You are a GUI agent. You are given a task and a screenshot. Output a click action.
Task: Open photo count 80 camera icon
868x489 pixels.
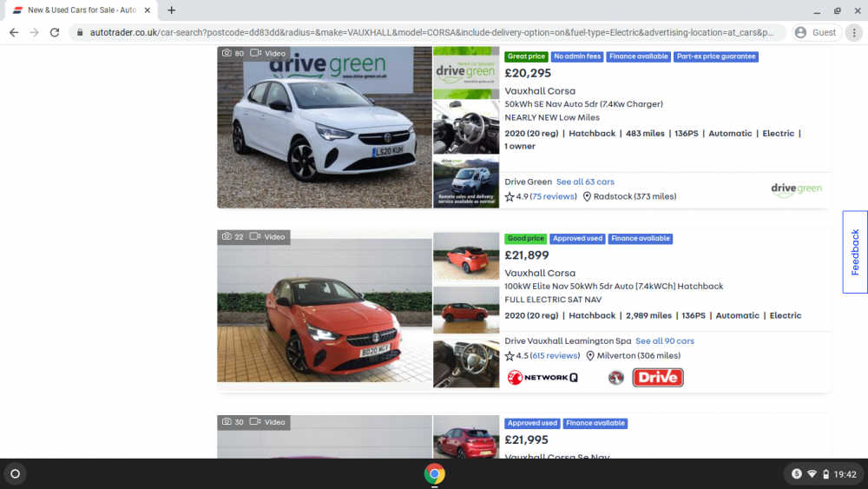click(x=227, y=53)
